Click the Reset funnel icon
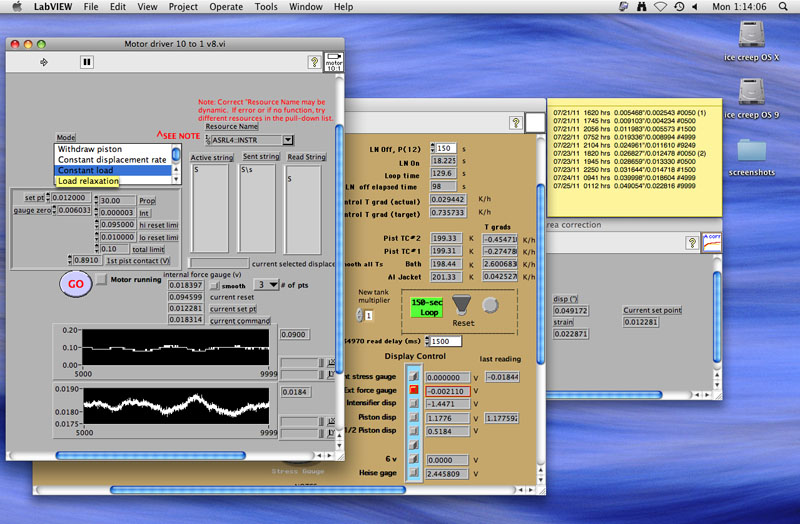The width and height of the screenshot is (800, 524). [x=462, y=305]
